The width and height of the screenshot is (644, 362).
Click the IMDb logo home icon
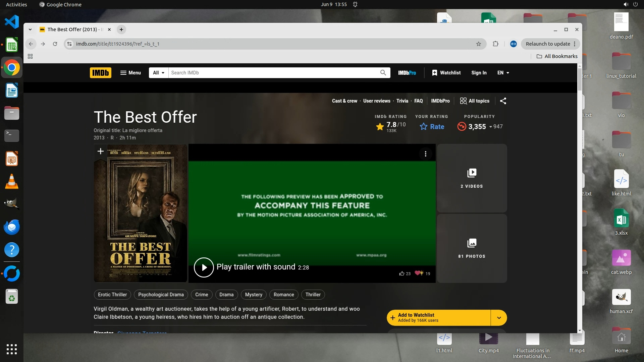tap(100, 73)
